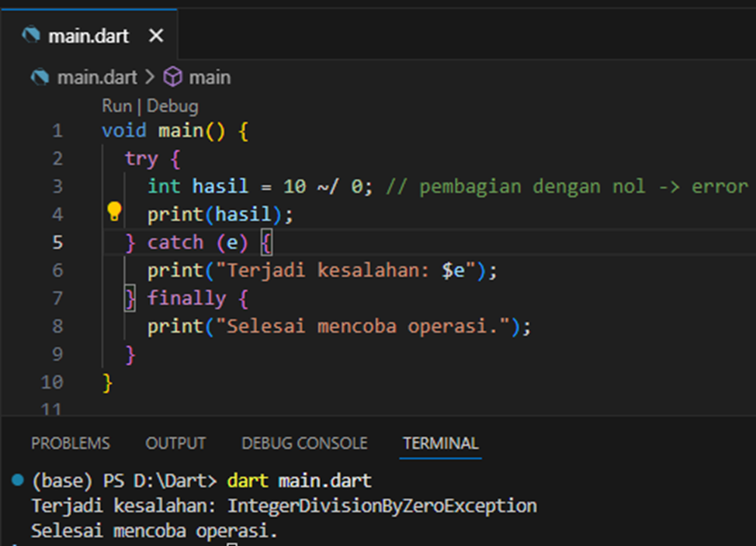The image size is (756, 546).
Task: Click the blue command marker dot in terminal
Action: [18, 481]
